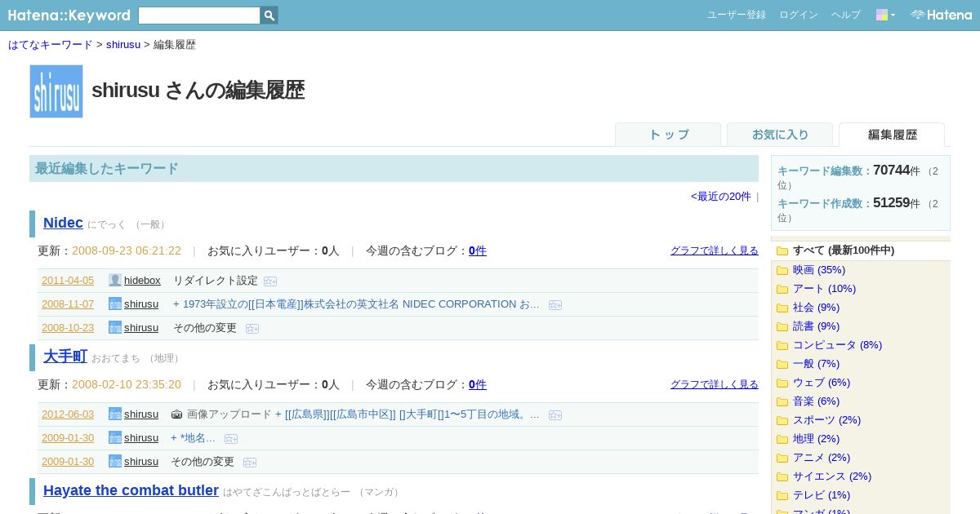Open the ユーザー登録 link

click(737, 15)
